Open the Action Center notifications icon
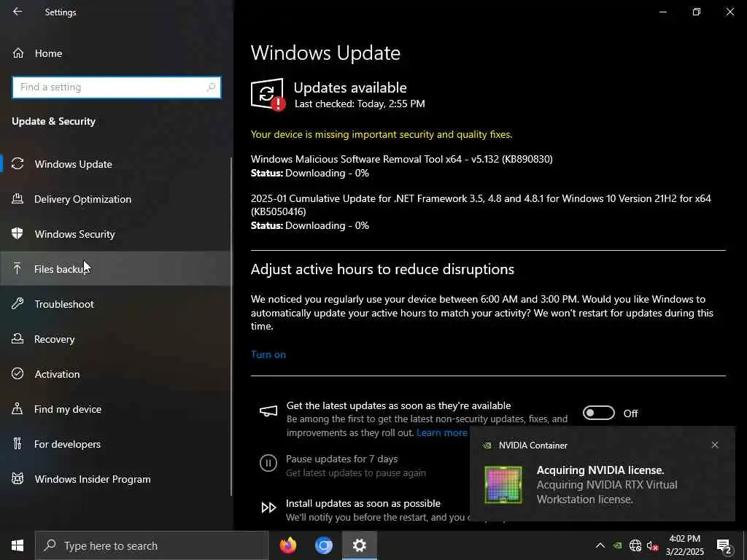747x560 pixels. (724, 546)
